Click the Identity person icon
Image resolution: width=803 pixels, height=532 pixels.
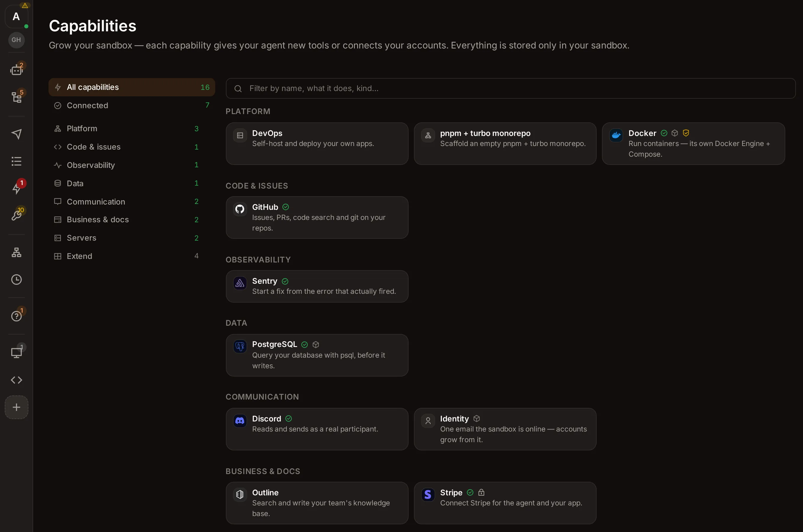click(428, 421)
